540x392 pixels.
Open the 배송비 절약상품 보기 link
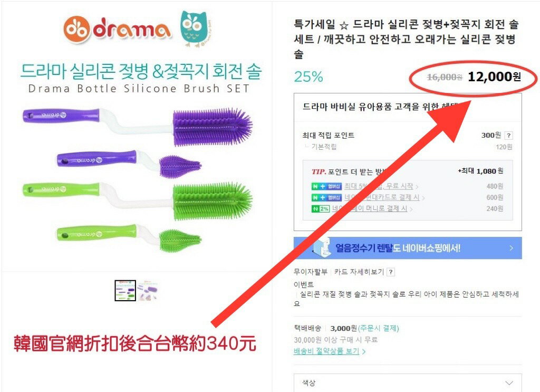coord(329,351)
